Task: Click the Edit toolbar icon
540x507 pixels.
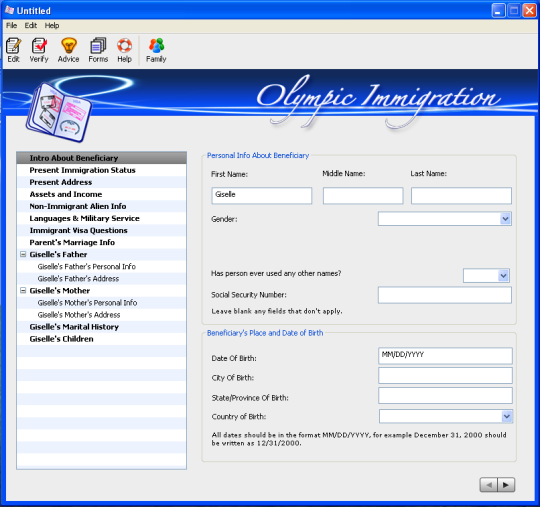Action: (13, 50)
